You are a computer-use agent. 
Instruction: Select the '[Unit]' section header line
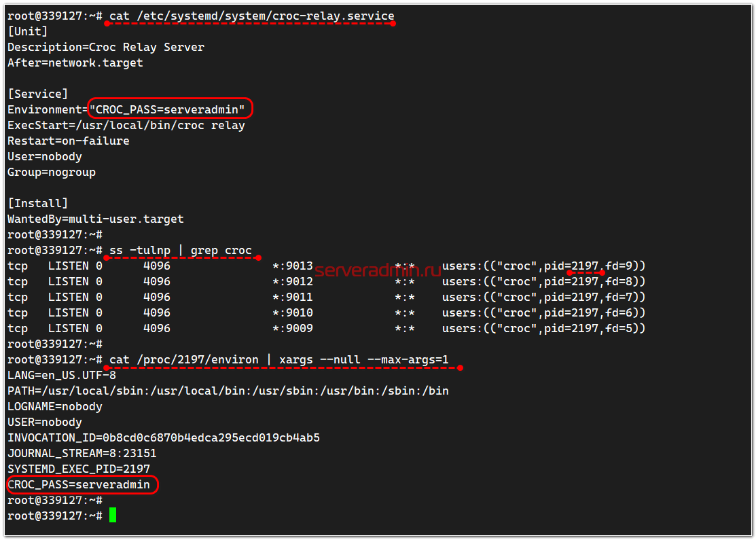pyautogui.click(x=27, y=31)
